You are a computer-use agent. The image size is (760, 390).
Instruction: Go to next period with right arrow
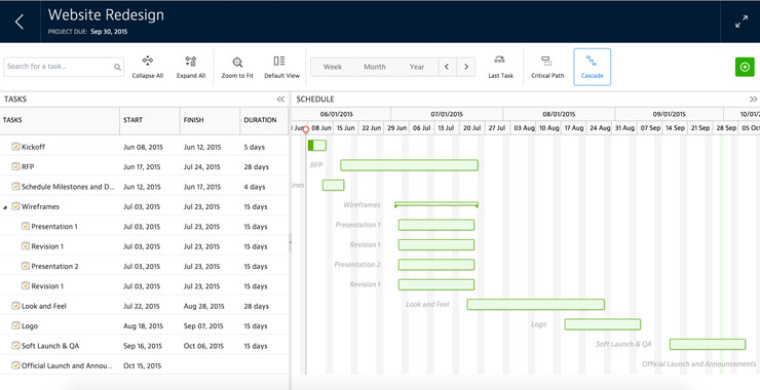click(466, 67)
